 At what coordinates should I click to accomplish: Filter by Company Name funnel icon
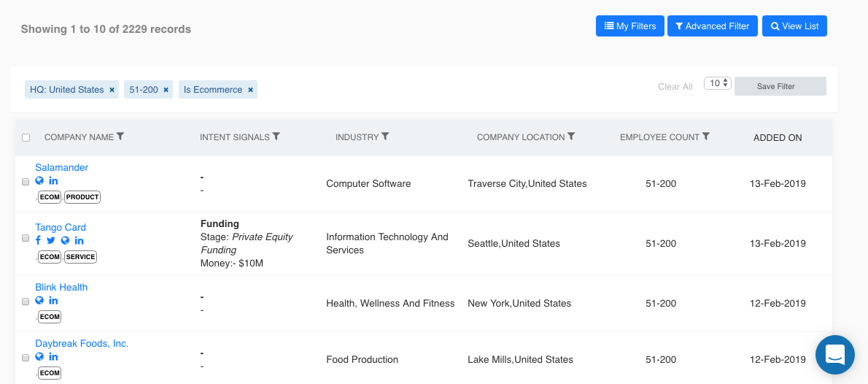(120, 137)
